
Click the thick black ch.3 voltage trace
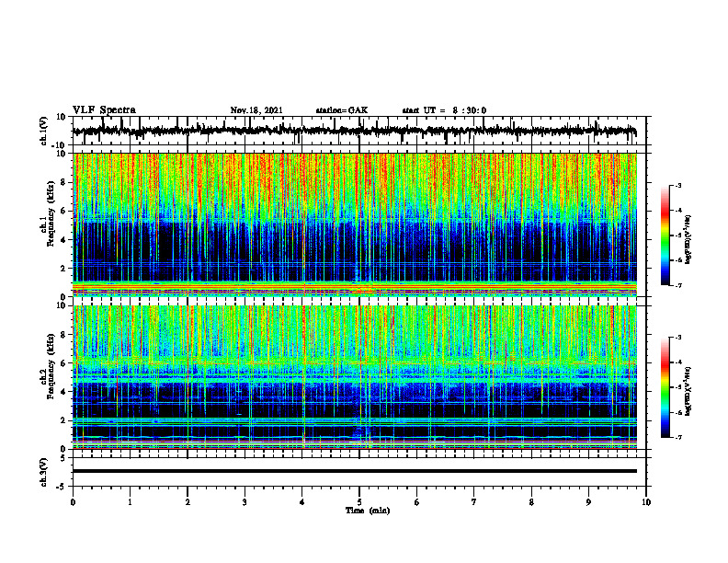354,471
